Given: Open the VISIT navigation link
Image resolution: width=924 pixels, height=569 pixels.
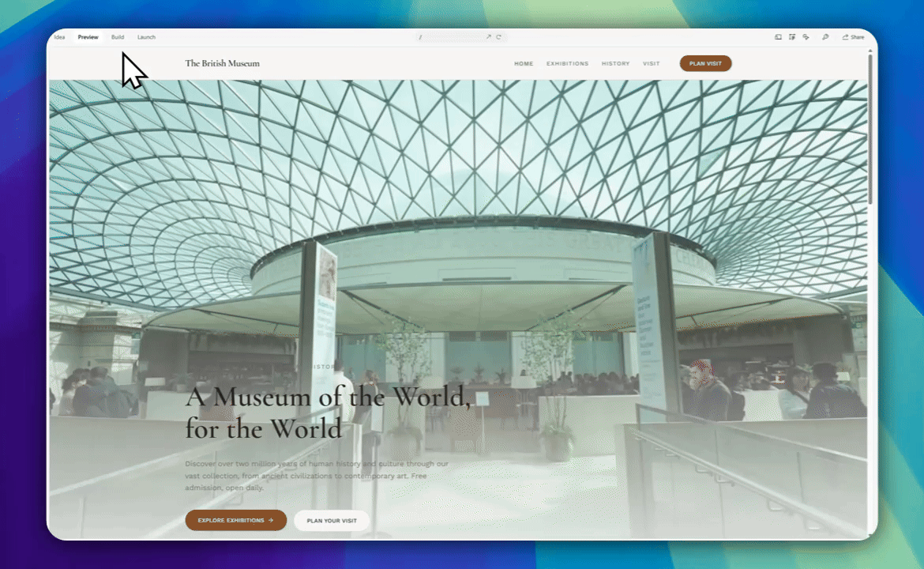Looking at the screenshot, I should click(x=652, y=64).
